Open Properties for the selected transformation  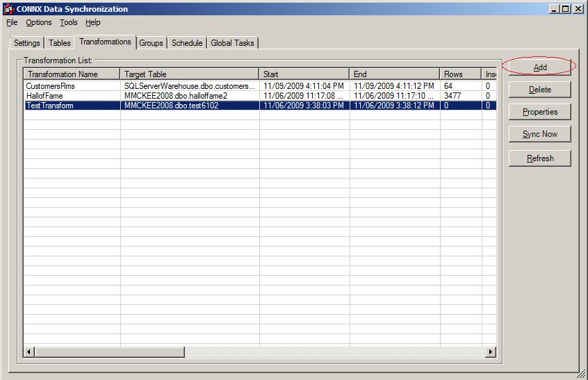[539, 112]
